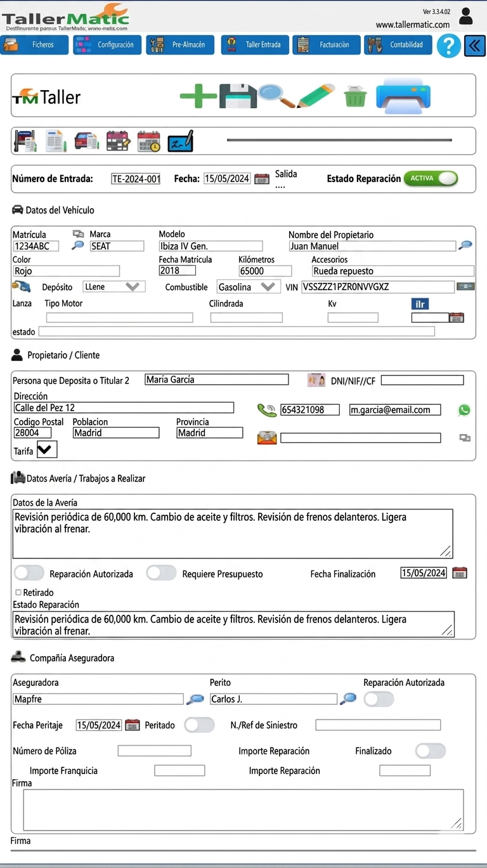Viewport: 487px width, 868px height.
Task: Search Aseguradora with magnifier icon
Action: pos(194,699)
